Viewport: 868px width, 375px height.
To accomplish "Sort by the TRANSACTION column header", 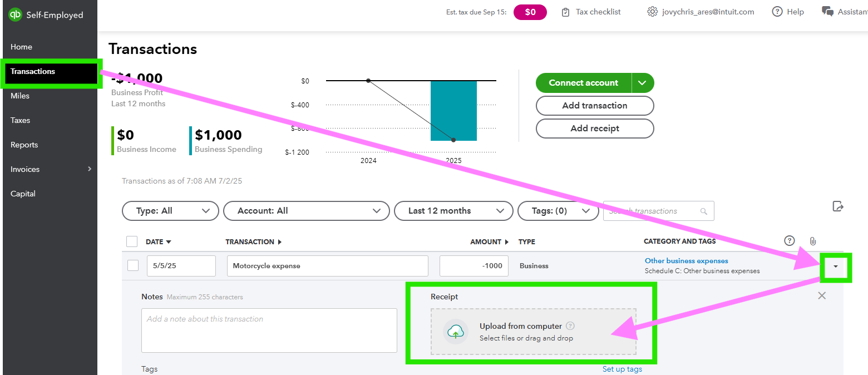I will coord(254,241).
